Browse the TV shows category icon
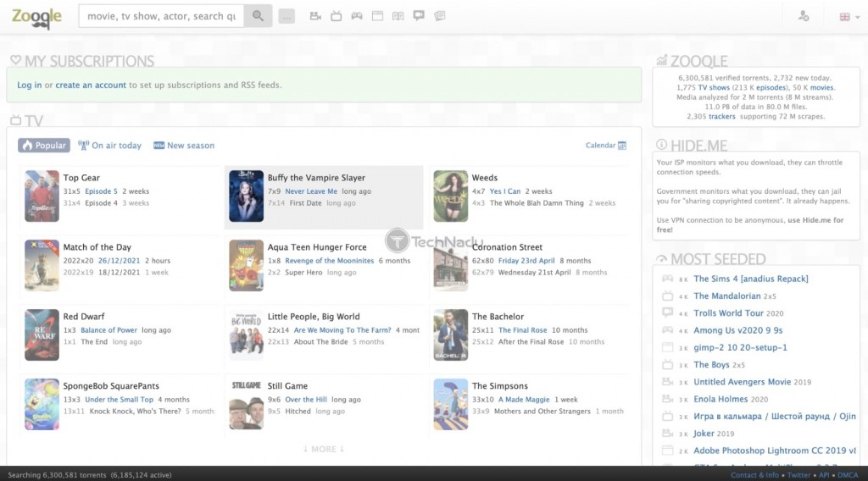Viewport: 868px width, 481px height. [x=336, y=16]
